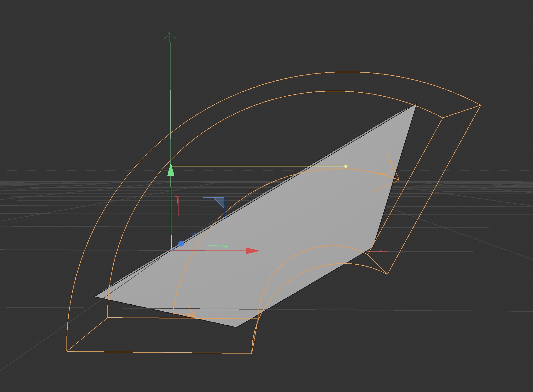Click the orange cage's top-right corner
Image resolution: width=533 pixels, height=392 pixels.
point(480,106)
